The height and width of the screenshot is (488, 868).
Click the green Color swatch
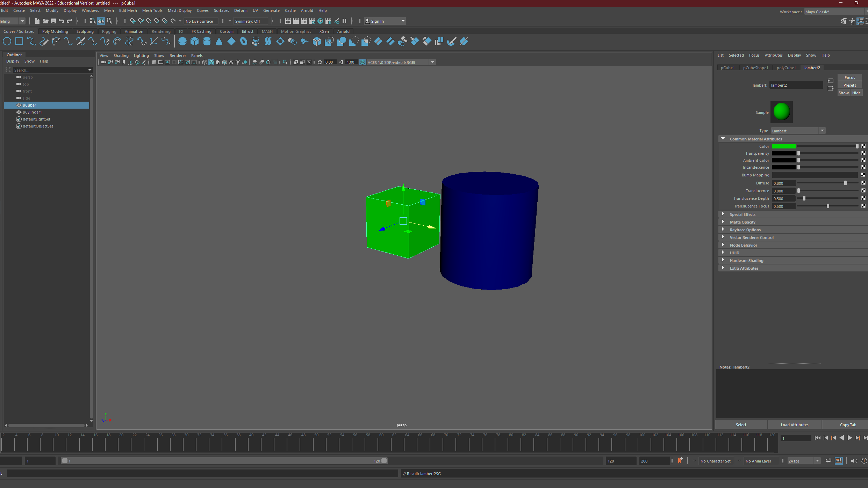783,146
